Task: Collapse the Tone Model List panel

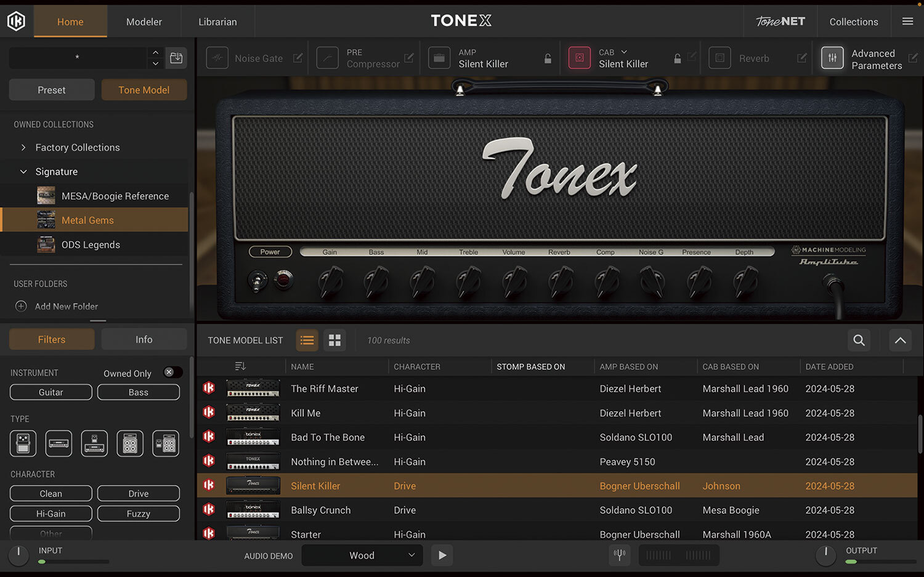Action: [x=900, y=340]
